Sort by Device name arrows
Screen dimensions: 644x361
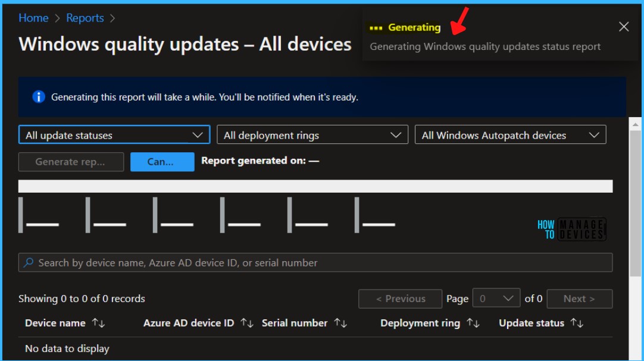pyautogui.click(x=99, y=324)
